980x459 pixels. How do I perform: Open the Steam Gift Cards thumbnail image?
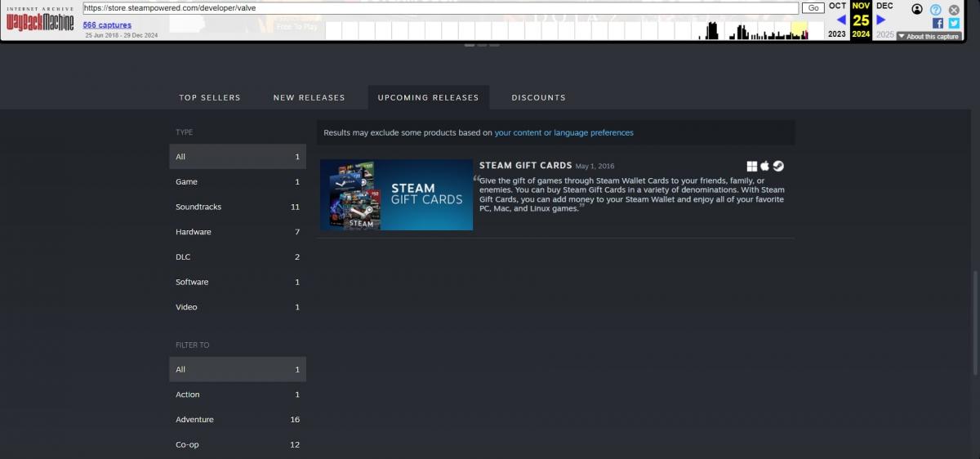tap(396, 194)
